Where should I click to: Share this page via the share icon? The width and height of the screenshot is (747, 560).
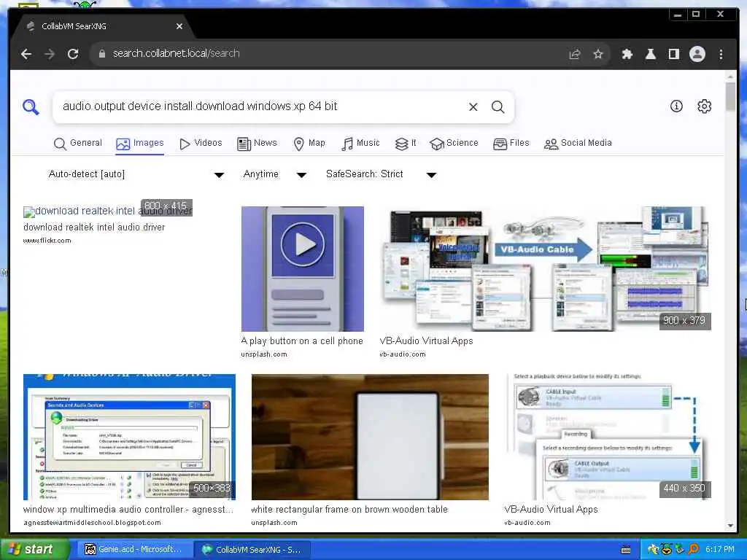pyautogui.click(x=575, y=54)
